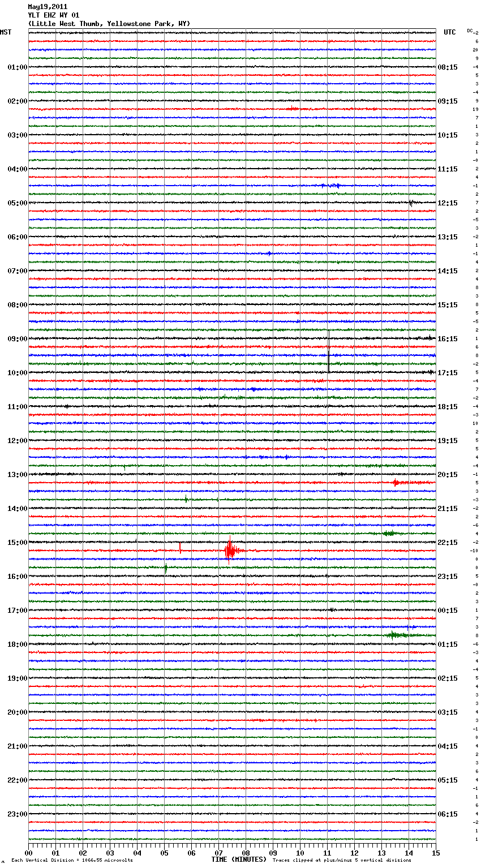Click the station code "YLT EHZ WY 01"
The image size is (481, 868).
pyautogui.click(x=54, y=15)
